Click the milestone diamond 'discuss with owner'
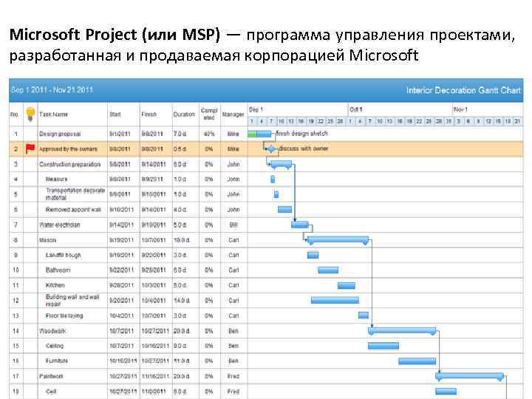Image resolution: width=532 pixels, height=399 pixels. coord(271,149)
